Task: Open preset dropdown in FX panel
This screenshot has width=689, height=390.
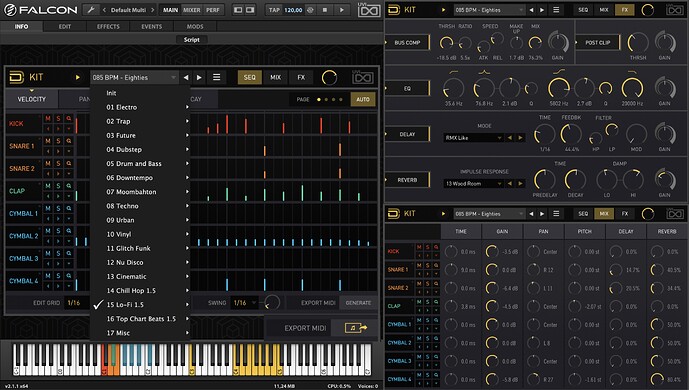Action: pos(489,10)
